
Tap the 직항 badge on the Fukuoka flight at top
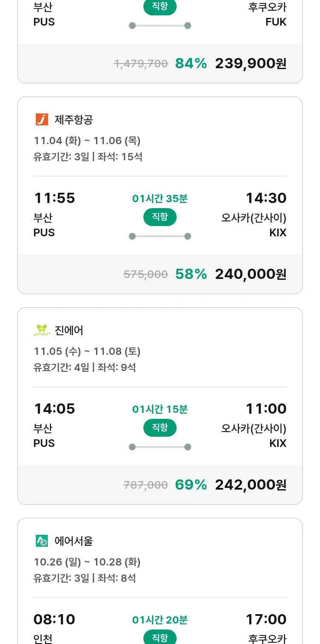pyautogui.click(x=160, y=7)
